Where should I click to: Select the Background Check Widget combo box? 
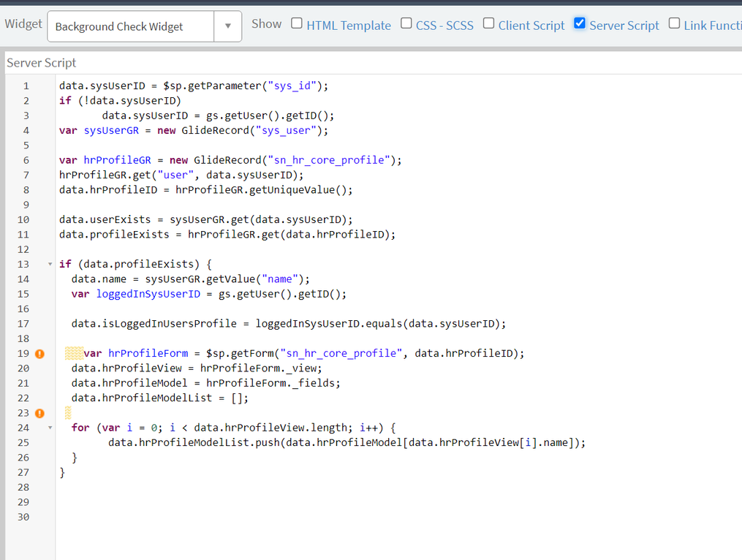pos(131,26)
